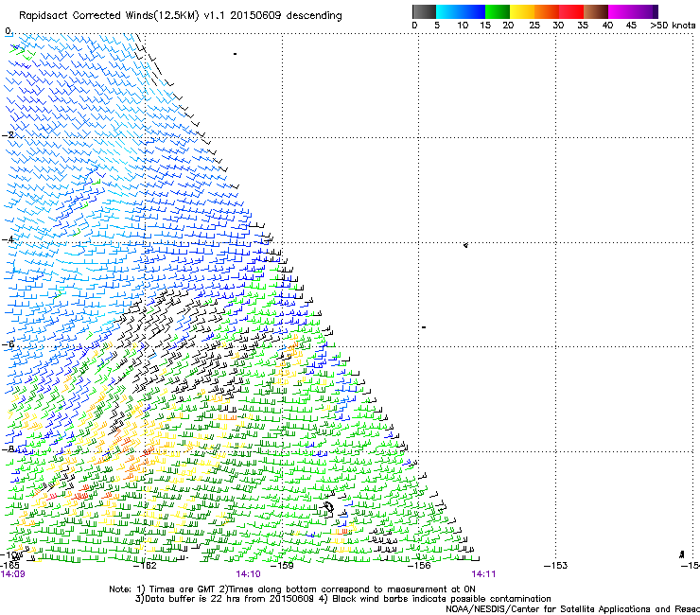Viewport: 700px width, 615px height.
Task: Click the green 15–20 knots legend segment
Action: click(x=498, y=11)
